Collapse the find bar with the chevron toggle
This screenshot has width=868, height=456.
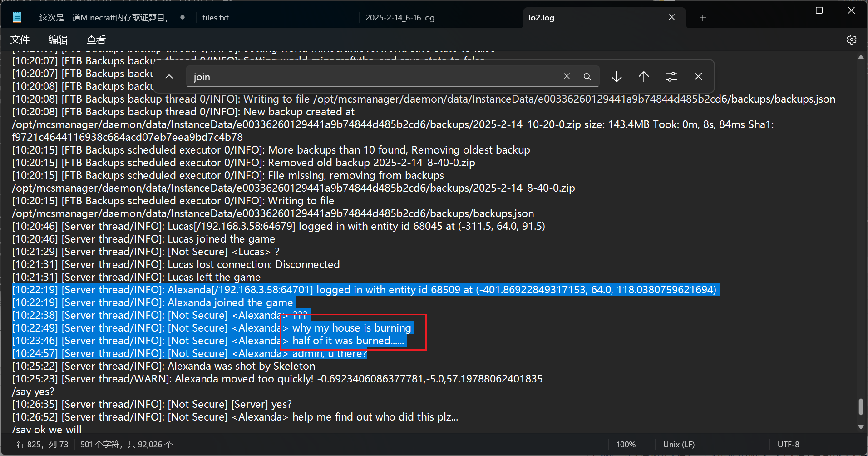point(169,77)
